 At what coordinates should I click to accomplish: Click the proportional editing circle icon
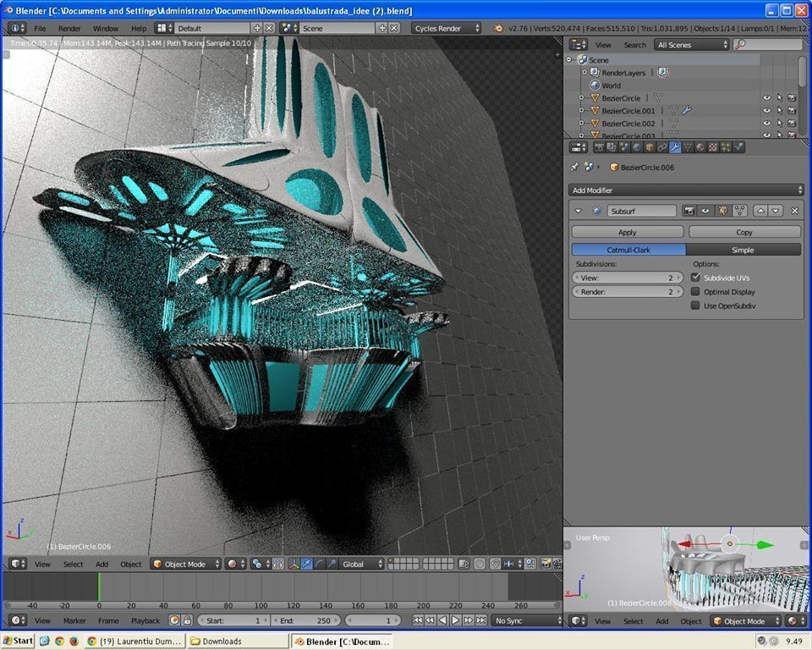480,564
